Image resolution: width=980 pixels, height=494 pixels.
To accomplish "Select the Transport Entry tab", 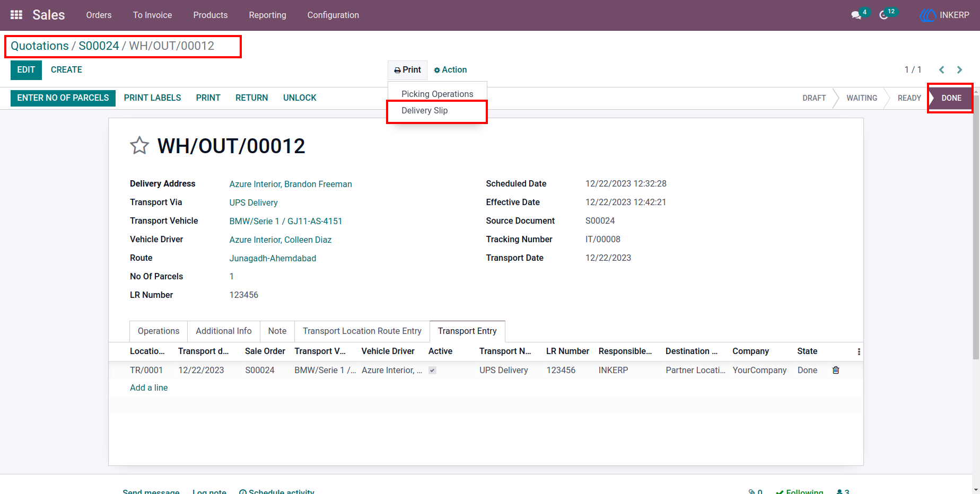I will [467, 331].
